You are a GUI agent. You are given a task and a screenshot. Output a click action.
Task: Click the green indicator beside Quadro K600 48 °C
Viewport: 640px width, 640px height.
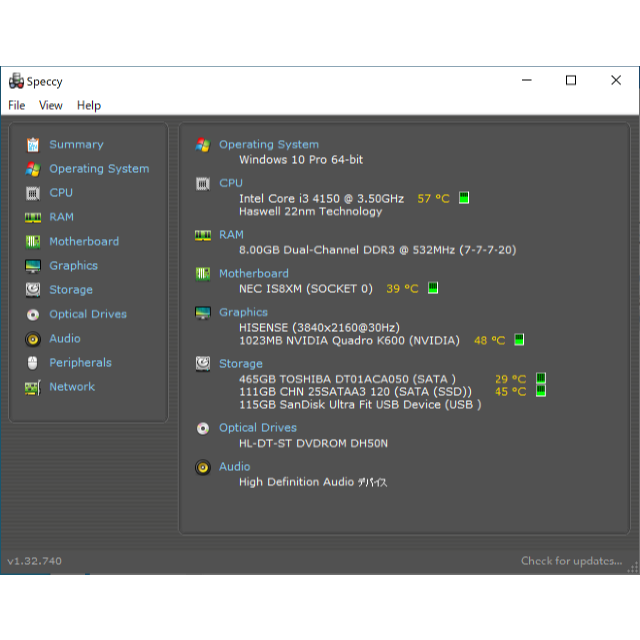519,340
